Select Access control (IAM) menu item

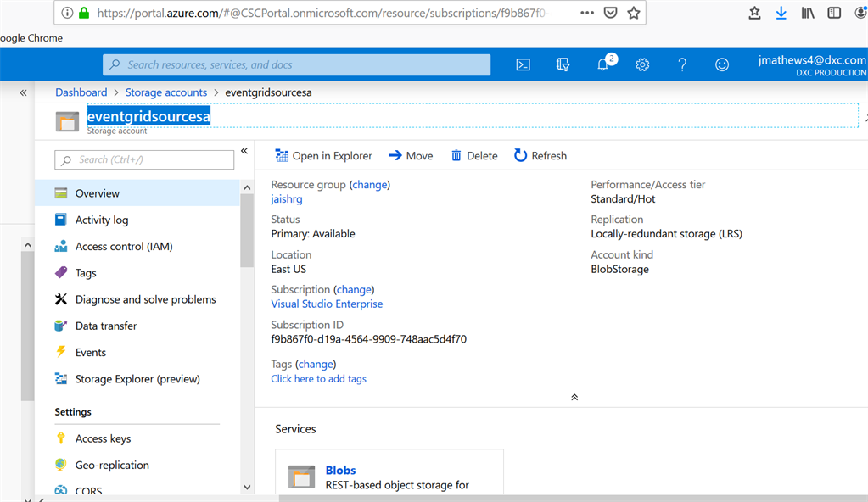[124, 246]
